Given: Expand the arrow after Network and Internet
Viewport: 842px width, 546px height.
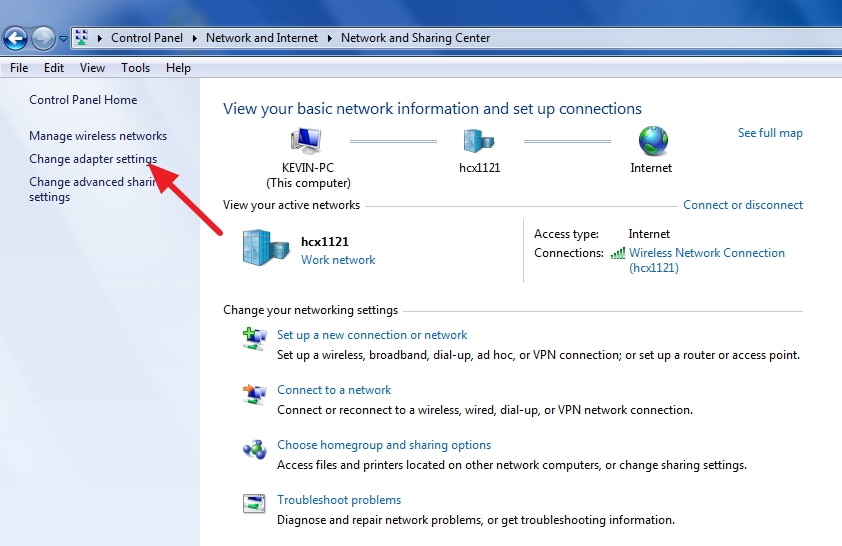Looking at the screenshot, I should coord(329,38).
